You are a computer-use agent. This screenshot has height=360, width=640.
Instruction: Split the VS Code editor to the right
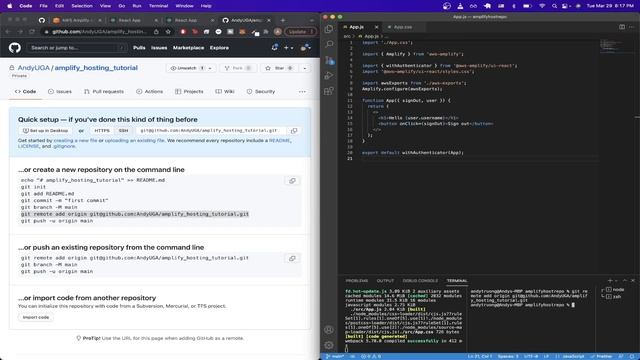coord(622,27)
